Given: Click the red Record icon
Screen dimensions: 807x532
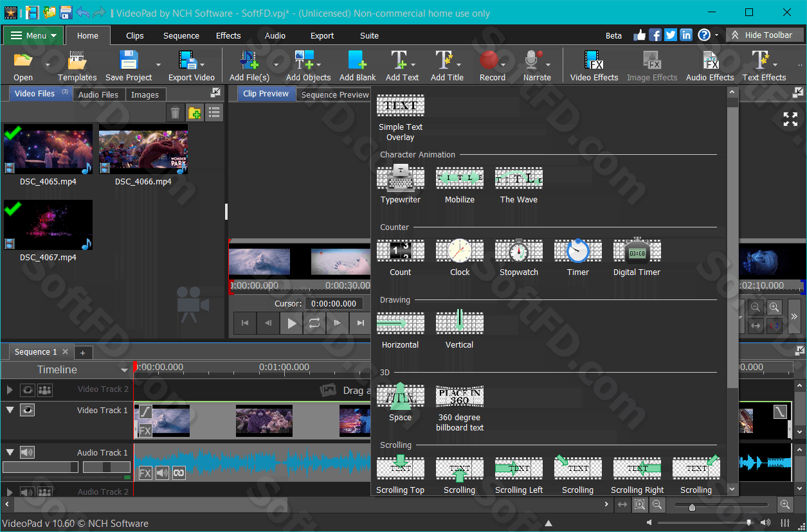Looking at the screenshot, I should point(489,60).
